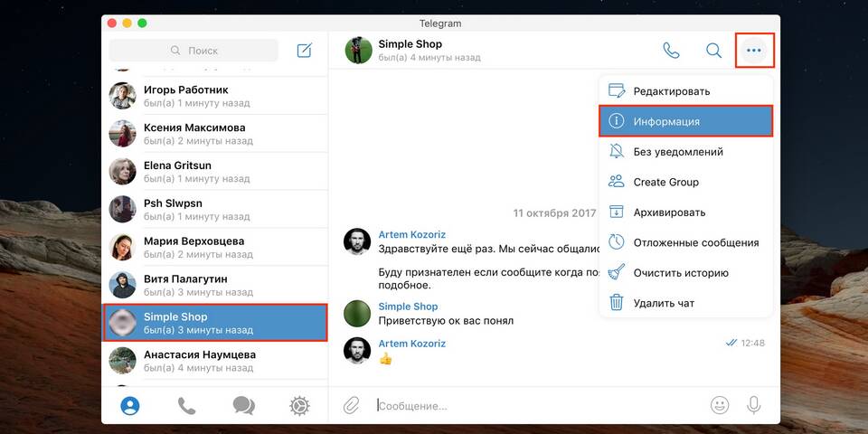Choose Без уведомлений to mute the chat

pyautogui.click(x=685, y=152)
